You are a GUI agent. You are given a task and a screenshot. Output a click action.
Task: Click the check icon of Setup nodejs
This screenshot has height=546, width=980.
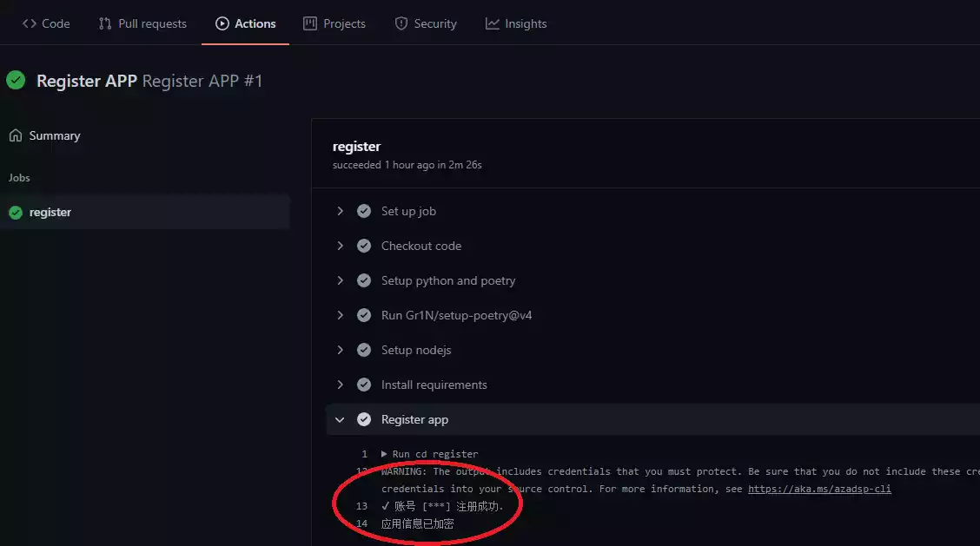coord(364,350)
